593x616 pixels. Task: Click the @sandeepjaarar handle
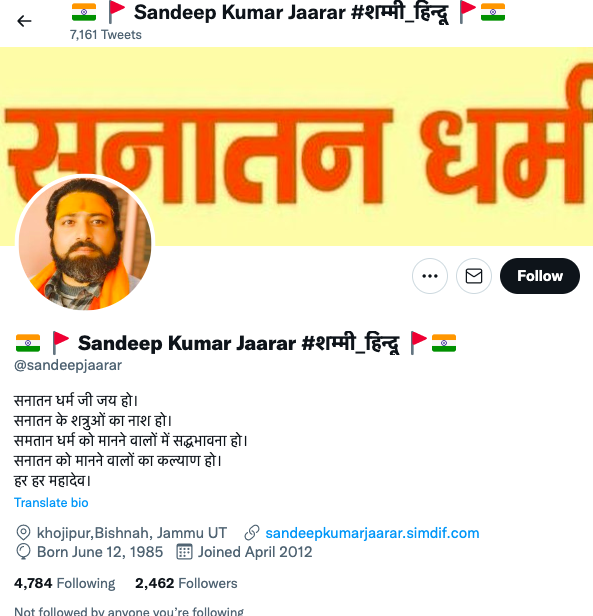pos(68,365)
